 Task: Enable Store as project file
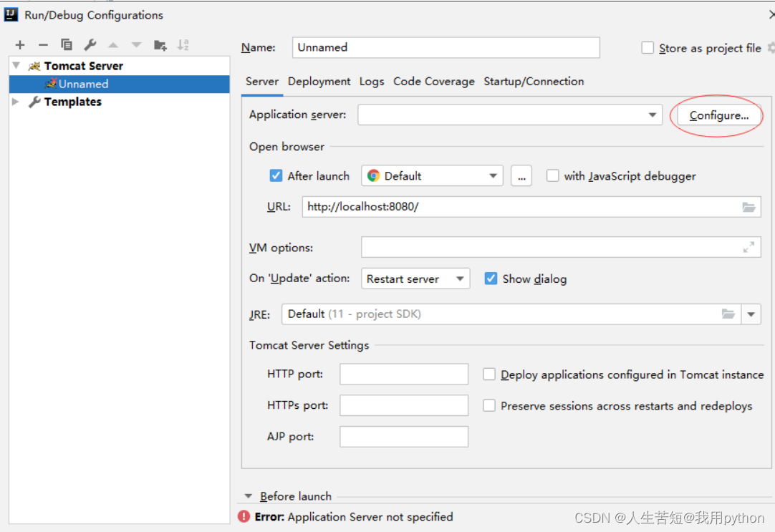point(648,48)
